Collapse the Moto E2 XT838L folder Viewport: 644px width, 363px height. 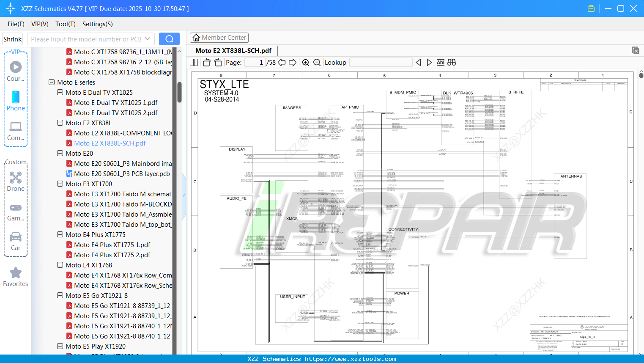pyautogui.click(x=60, y=123)
